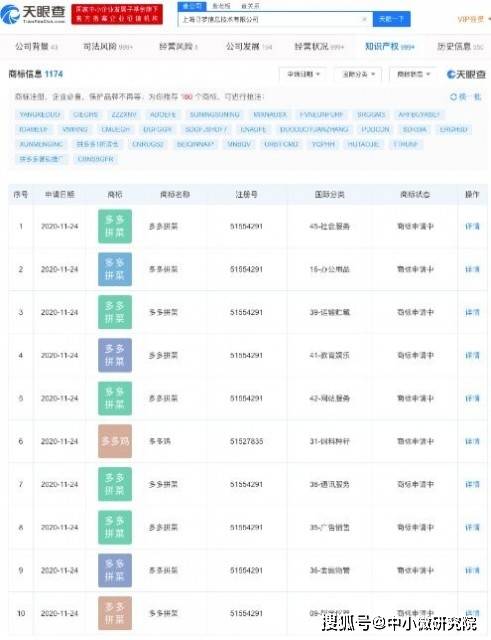Viewport: 491px width, 640px height.
Task: Open the blue 多多拼菜 trademark image in row 2
Action: point(115,269)
